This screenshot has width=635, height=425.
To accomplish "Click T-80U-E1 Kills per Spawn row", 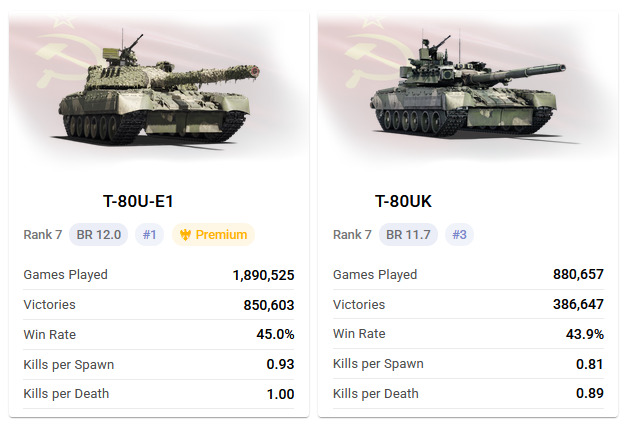I will click(x=159, y=364).
